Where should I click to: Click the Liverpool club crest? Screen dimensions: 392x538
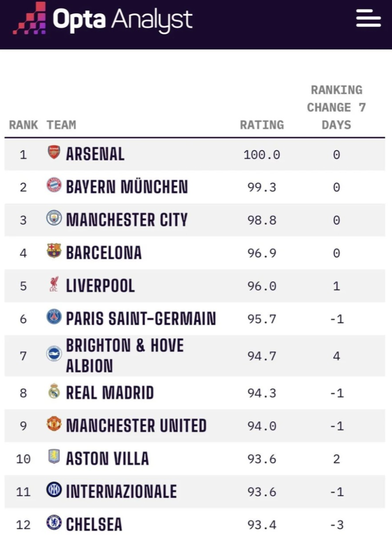coord(54,284)
